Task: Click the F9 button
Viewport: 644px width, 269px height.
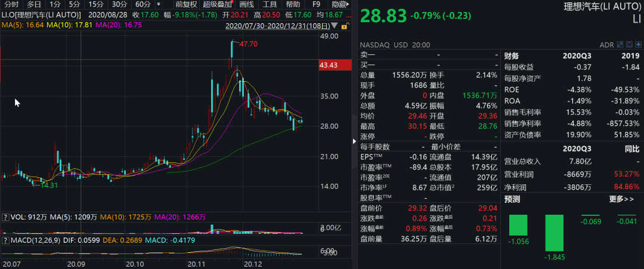Action: [316, 5]
